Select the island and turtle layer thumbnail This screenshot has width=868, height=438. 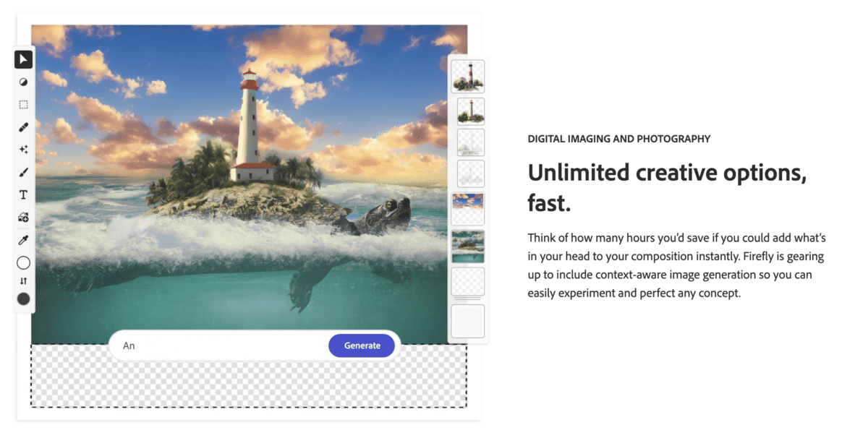tap(467, 245)
